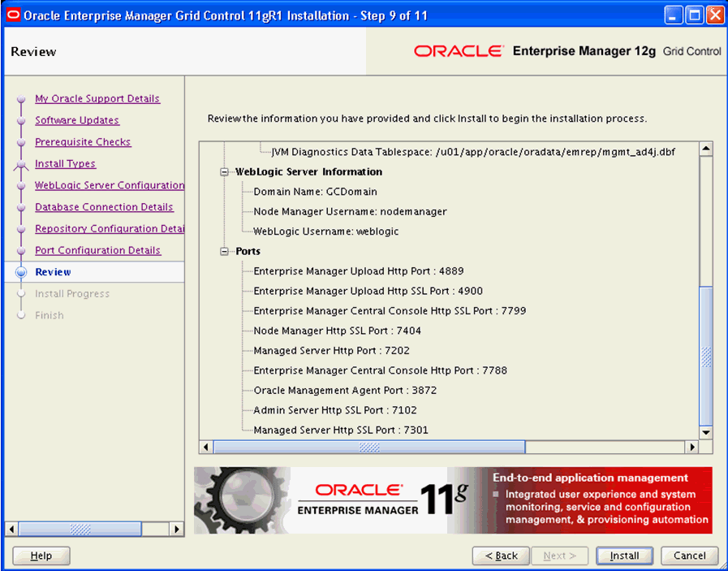728x571 pixels.
Task: Minimize the installer window
Action: pos(673,15)
